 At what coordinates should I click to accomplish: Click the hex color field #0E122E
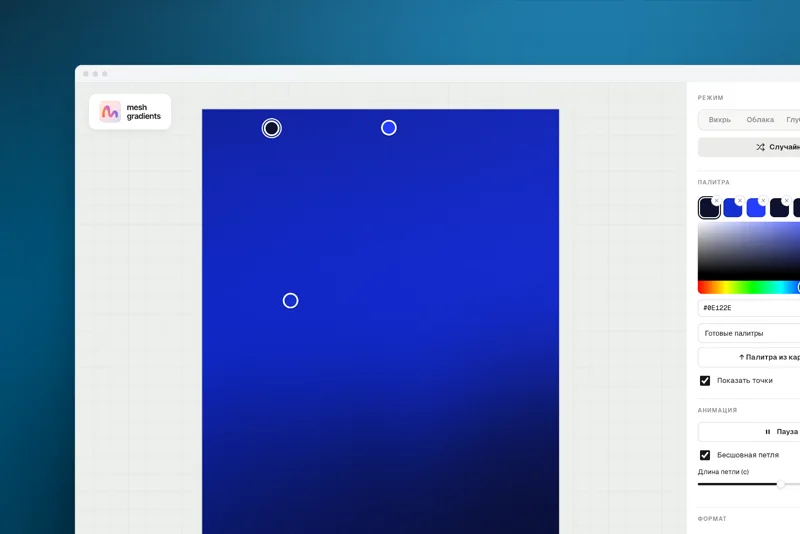pos(749,308)
